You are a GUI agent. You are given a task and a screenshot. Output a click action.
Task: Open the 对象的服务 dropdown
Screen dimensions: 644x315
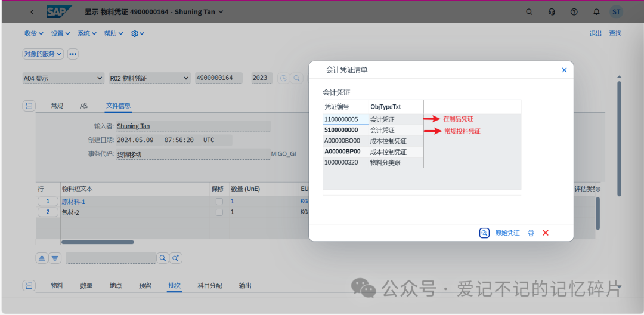(43, 54)
